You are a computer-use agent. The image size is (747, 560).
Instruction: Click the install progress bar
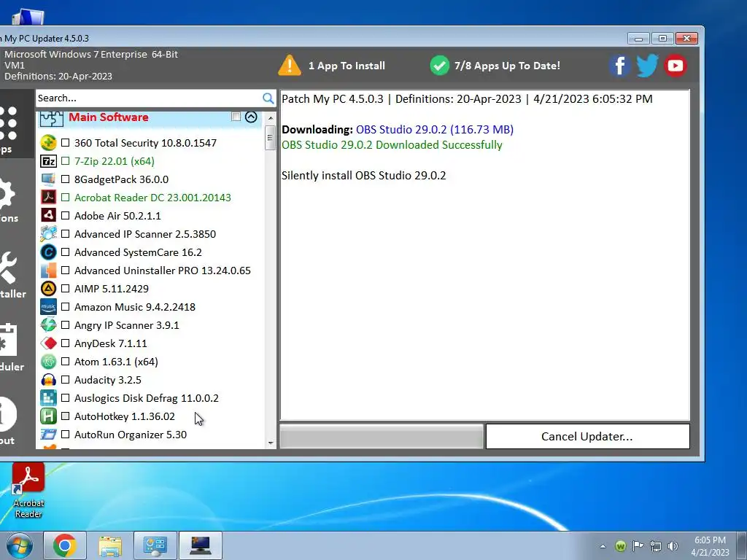click(382, 436)
